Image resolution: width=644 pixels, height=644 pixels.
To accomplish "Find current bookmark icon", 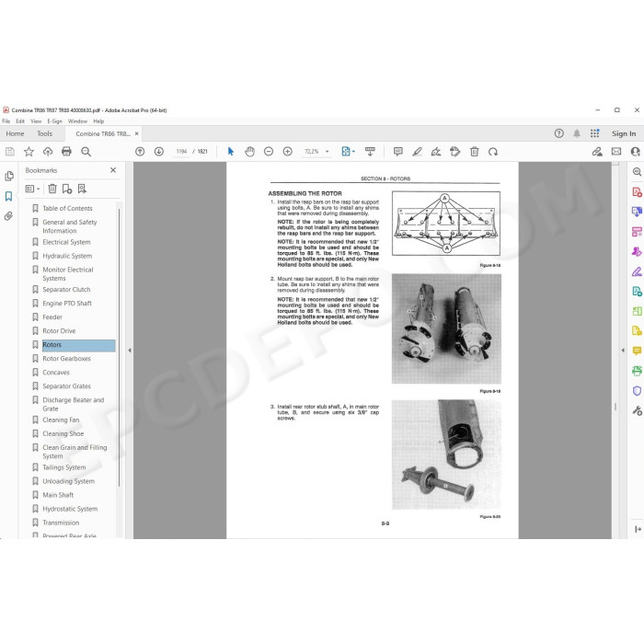I will pos(82,189).
